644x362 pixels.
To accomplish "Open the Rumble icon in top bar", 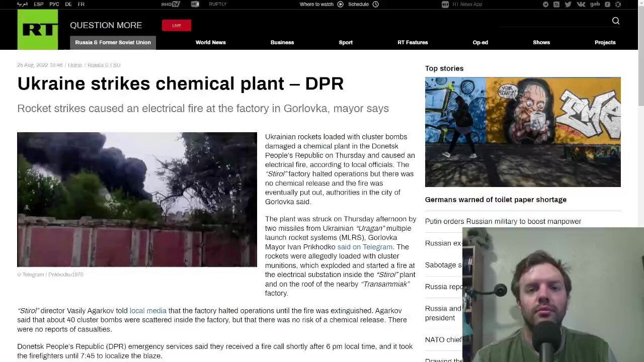I will (607, 4).
